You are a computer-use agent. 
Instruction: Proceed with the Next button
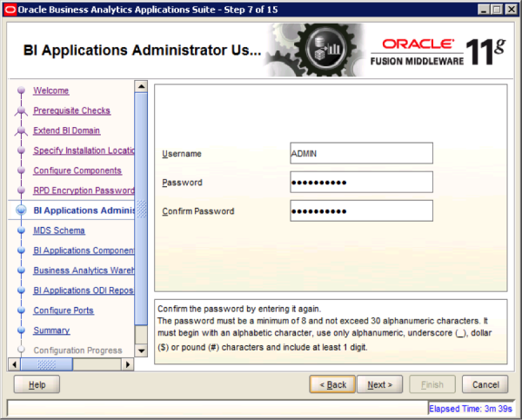pyautogui.click(x=380, y=384)
